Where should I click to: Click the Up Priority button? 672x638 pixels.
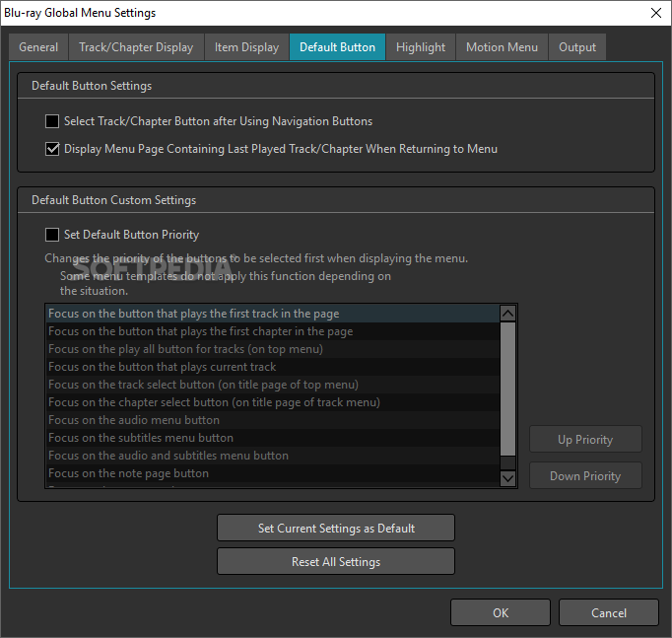(x=585, y=439)
